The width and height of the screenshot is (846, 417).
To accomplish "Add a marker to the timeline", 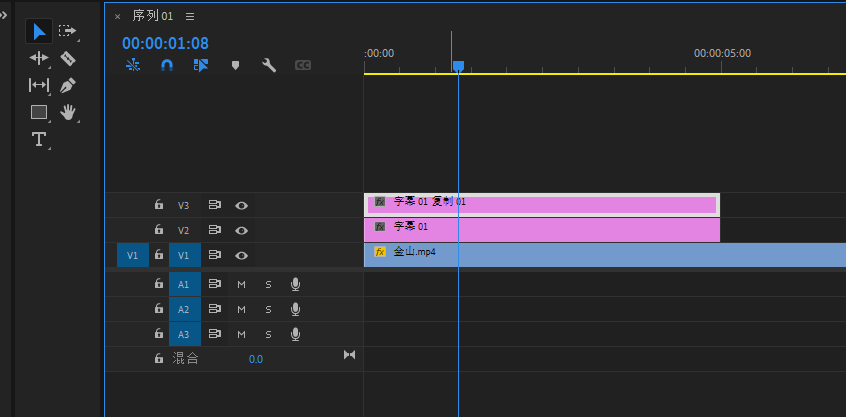I will 235,65.
